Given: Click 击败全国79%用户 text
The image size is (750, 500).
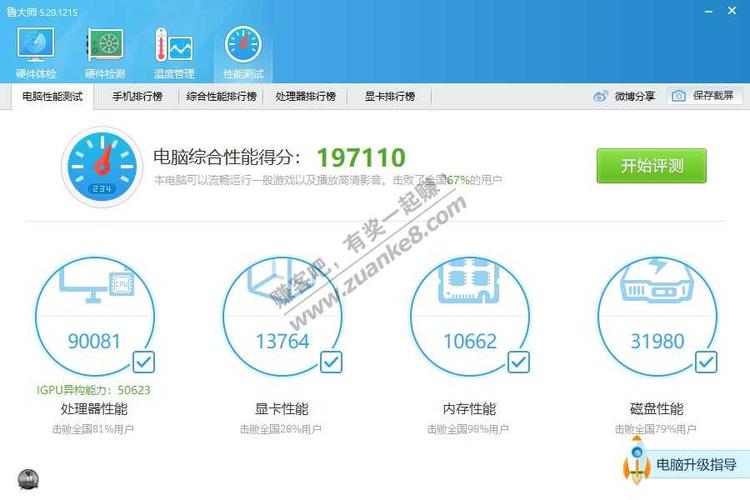Looking at the screenshot, I should [655, 429].
